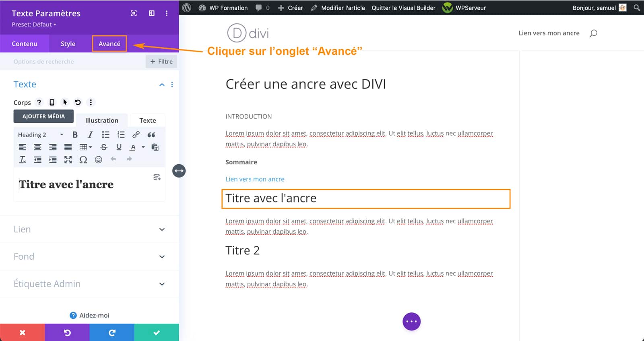Open the Texte section options menu
This screenshot has width=644, height=341.
click(x=172, y=85)
